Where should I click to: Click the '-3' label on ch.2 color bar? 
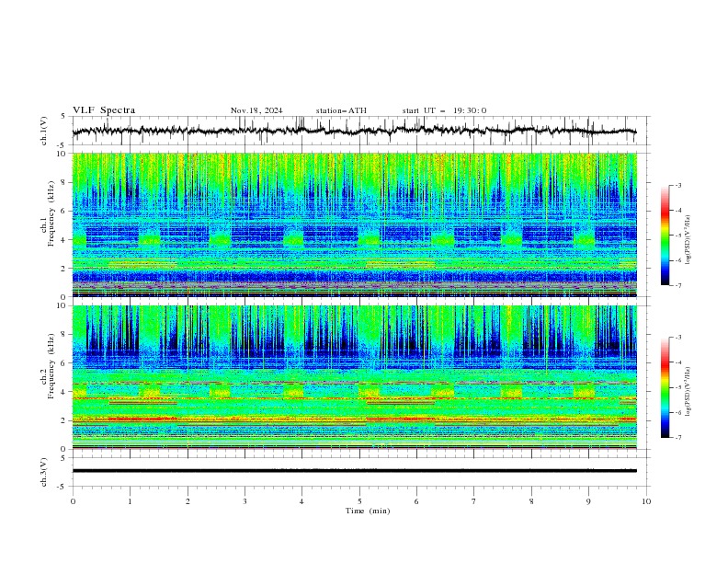pyautogui.click(x=678, y=338)
